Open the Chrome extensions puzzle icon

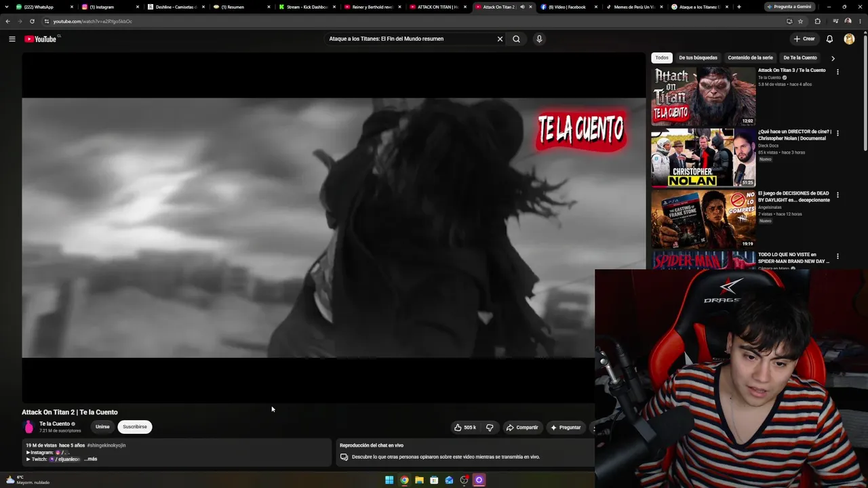[x=817, y=21]
